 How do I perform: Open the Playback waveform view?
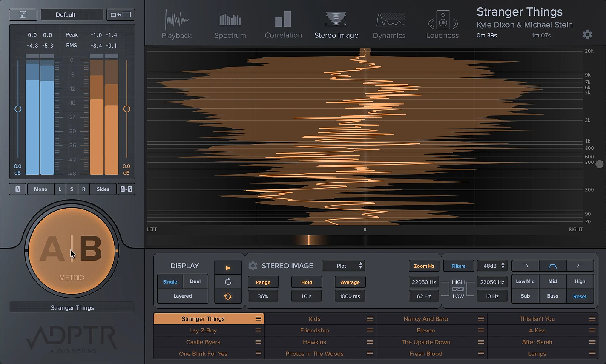177,23
